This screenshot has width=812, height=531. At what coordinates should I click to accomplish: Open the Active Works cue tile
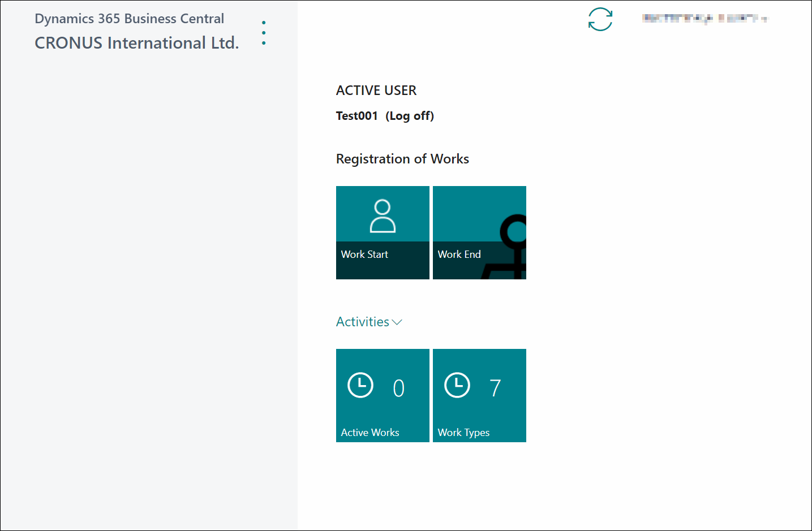click(x=383, y=395)
